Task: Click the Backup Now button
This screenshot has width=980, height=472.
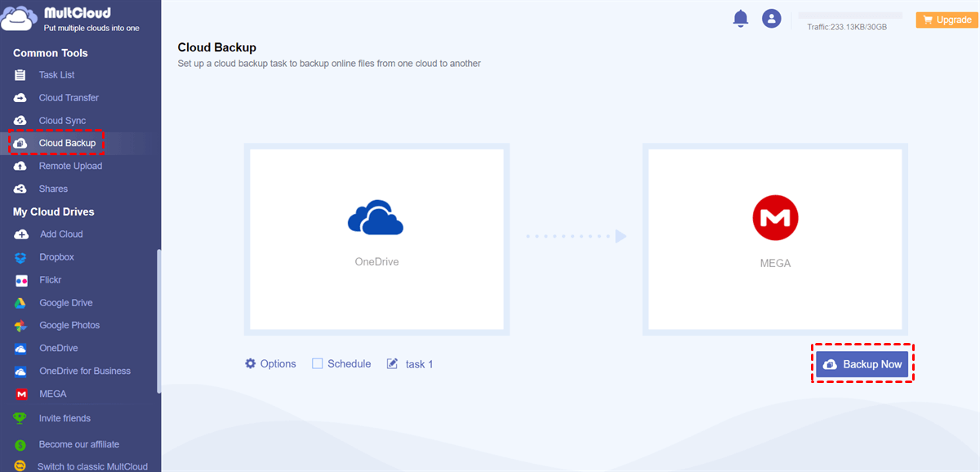Action: click(x=862, y=364)
